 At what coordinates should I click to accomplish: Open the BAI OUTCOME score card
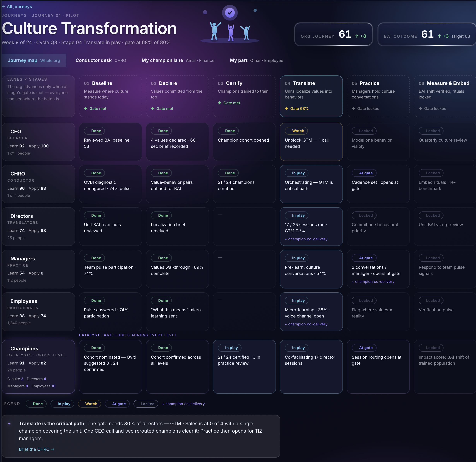pyautogui.click(x=427, y=34)
